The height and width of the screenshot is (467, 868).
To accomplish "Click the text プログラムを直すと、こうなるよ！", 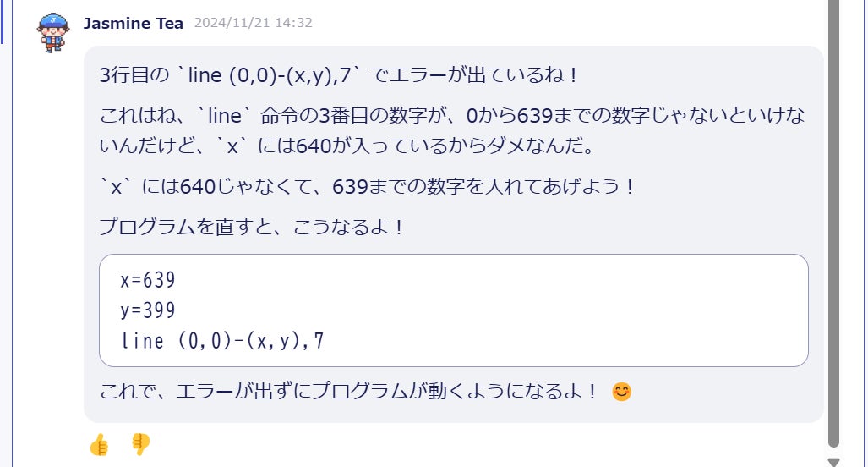I will 252,227.
